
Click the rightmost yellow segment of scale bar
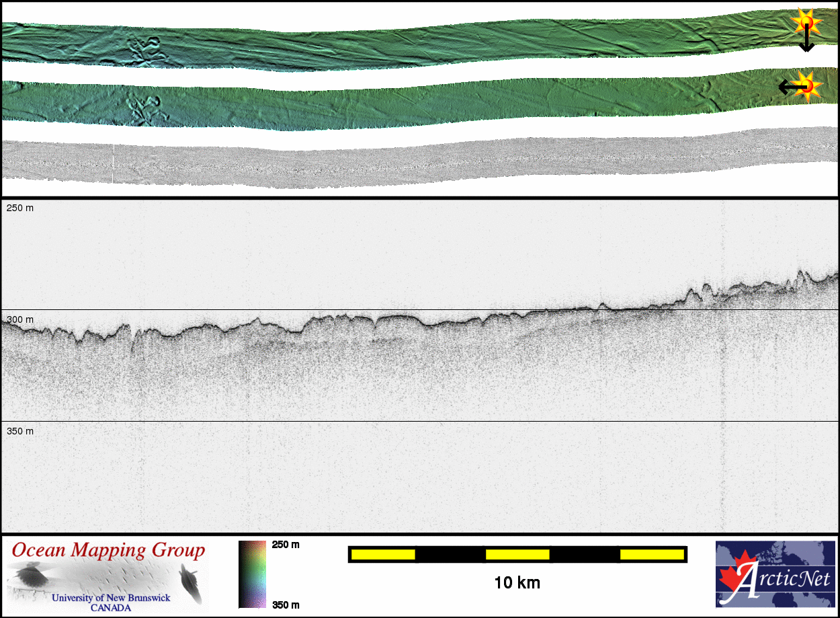(x=651, y=554)
